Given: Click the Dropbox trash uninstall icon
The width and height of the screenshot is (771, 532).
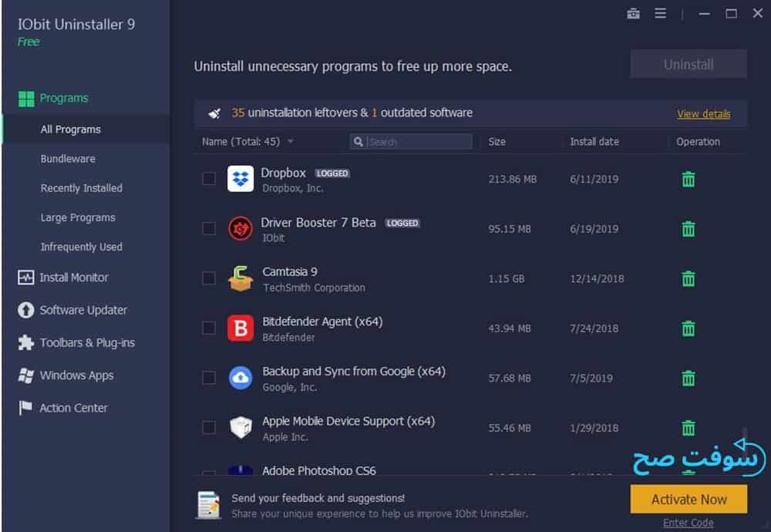Looking at the screenshot, I should click(689, 179).
